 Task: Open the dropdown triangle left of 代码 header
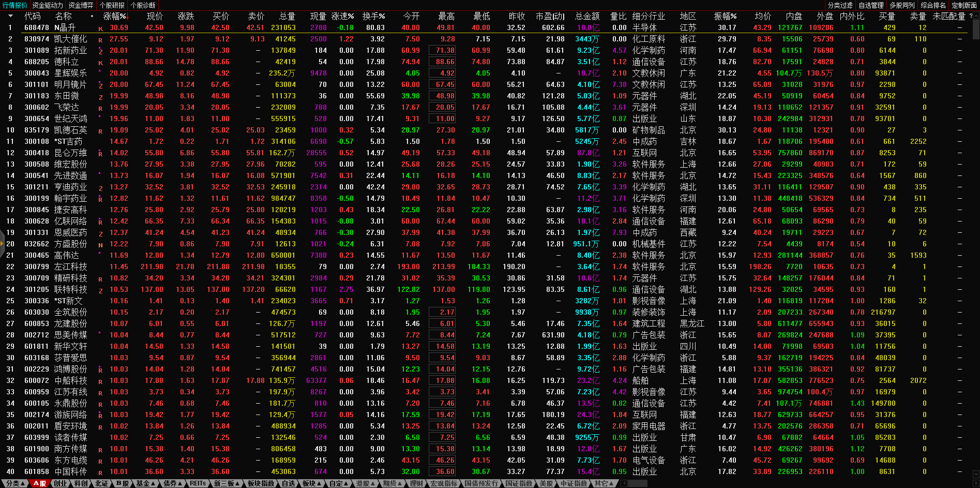click(10, 16)
